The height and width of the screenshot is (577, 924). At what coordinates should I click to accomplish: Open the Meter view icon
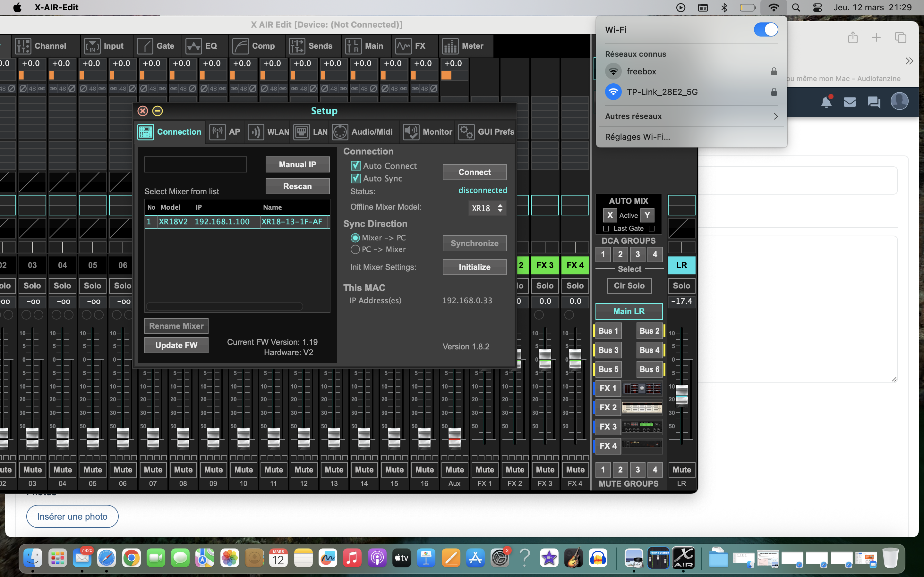tap(450, 46)
